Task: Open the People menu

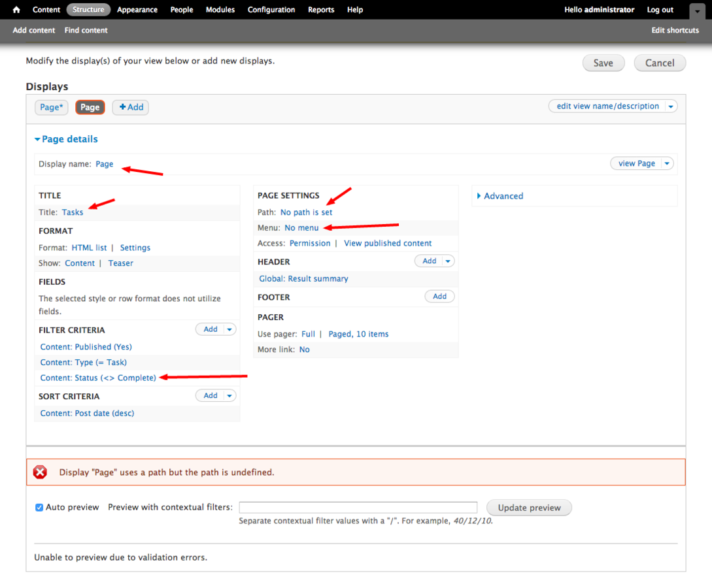Action: 182,10
